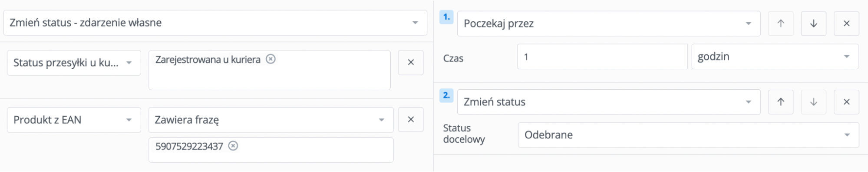
Task: Move action 1 Poczekaj przez down
Action: click(x=814, y=24)
